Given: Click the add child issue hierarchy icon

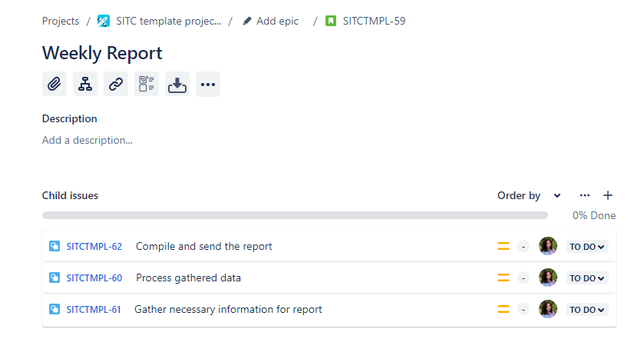Looking at the screenshot, I should [x=85, y=85].
